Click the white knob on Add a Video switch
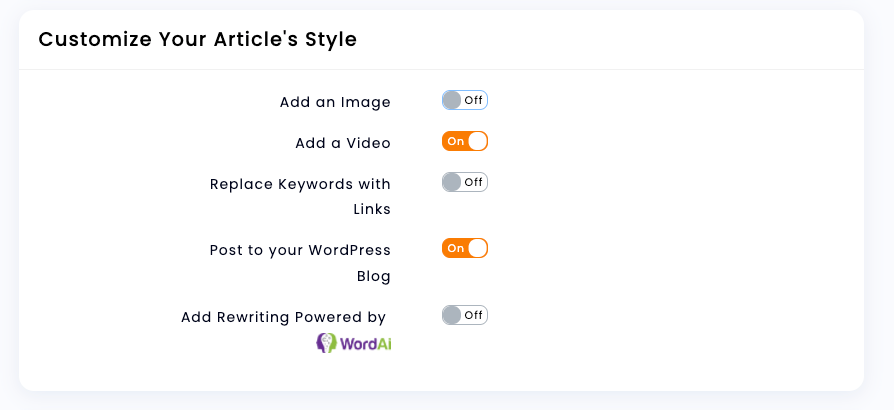894x410 pixels. point(477,141)
